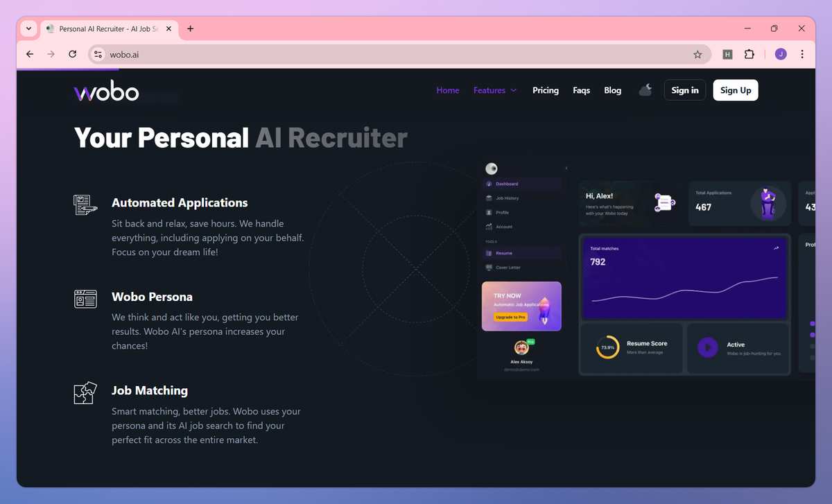Image resolution: width=832 pixels, height=504 pixels.
Task: Open the H browser extension
Action: pos(727,54)
